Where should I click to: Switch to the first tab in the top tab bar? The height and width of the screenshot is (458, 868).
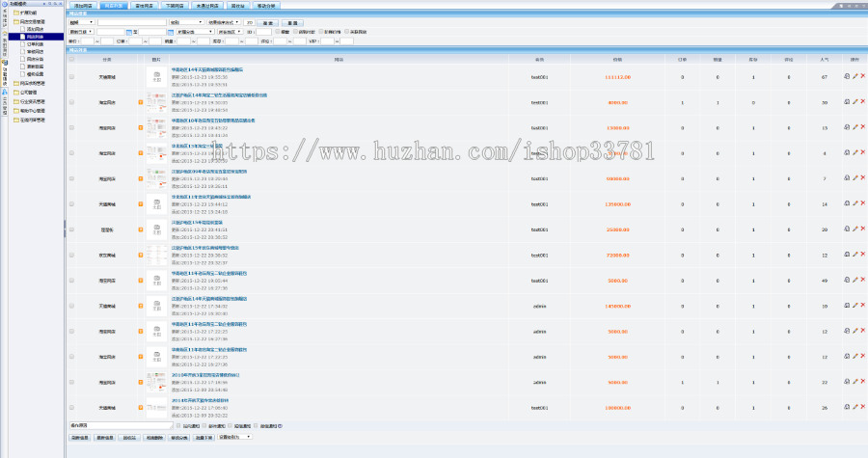click(84, 6)
